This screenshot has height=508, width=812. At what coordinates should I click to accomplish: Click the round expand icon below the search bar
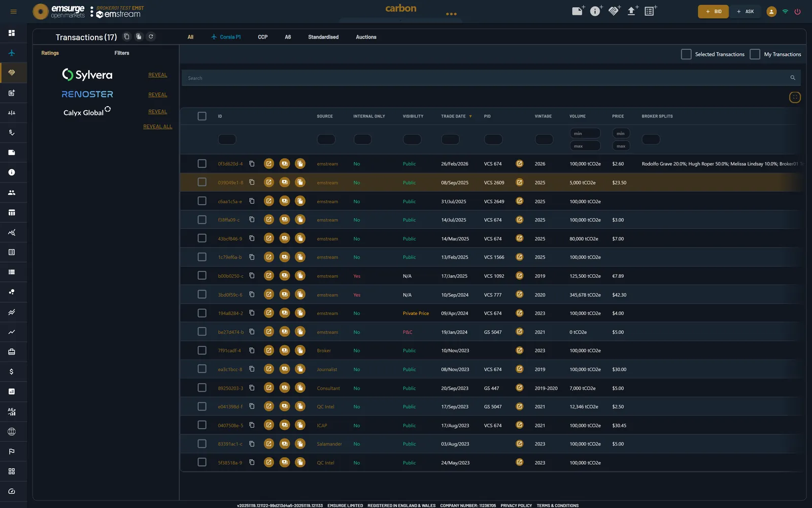(x=795, y=97)
